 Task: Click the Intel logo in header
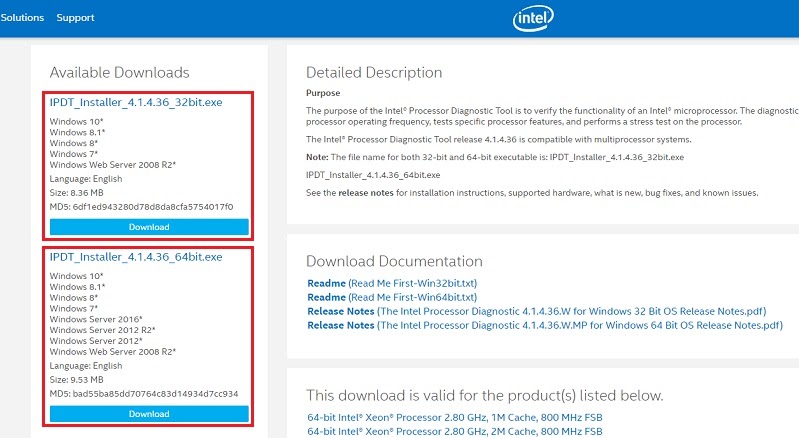point(533,18)
